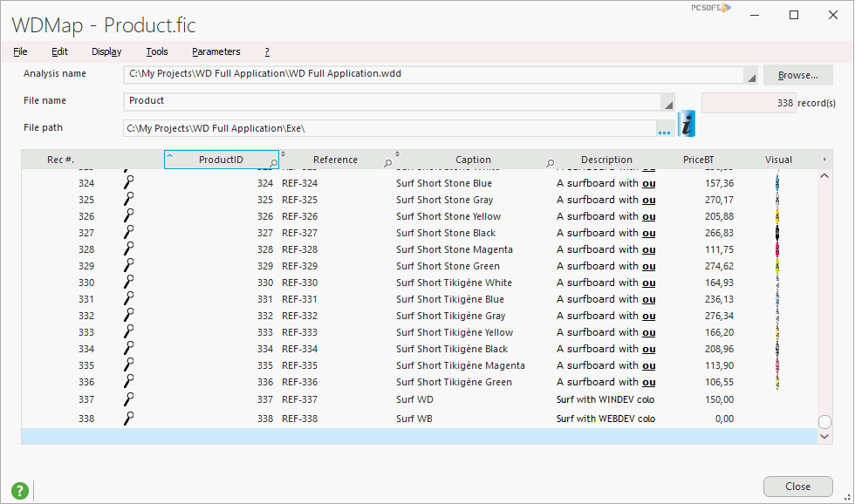Click the empty blue new-record row

[x=420, y=436]
